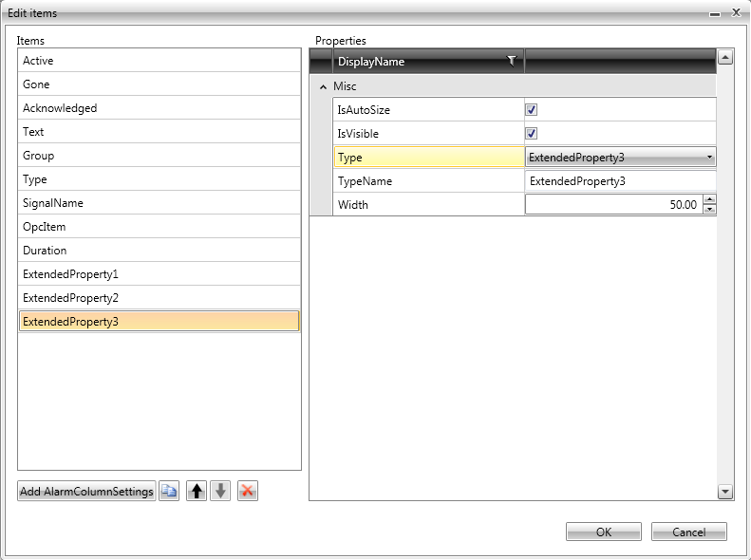Click Add AlarmColumnSettings button
The image size is (751, 560).
[x=86, y=491]
